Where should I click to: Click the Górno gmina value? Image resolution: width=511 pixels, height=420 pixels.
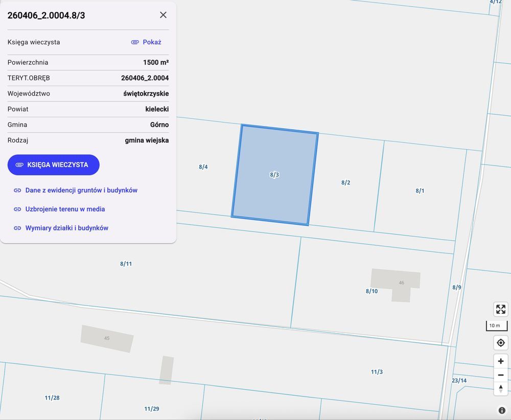point(159,125)
